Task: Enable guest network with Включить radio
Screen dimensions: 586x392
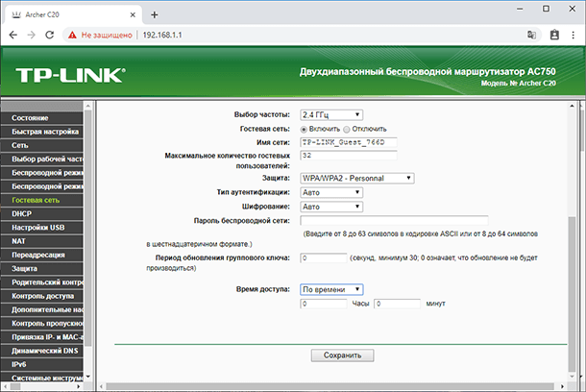Action: pyautogui.click(x=304, y=130)
